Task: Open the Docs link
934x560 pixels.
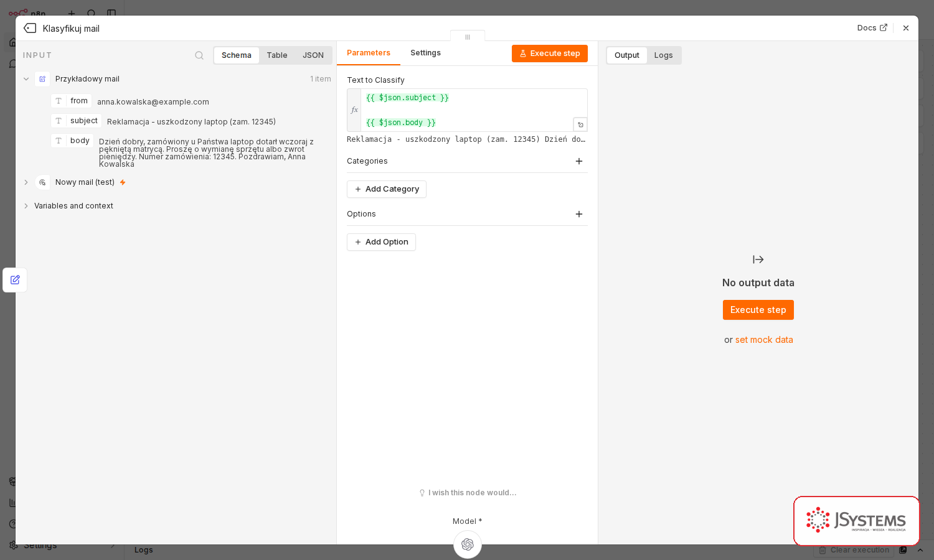Action: [872, 28]
